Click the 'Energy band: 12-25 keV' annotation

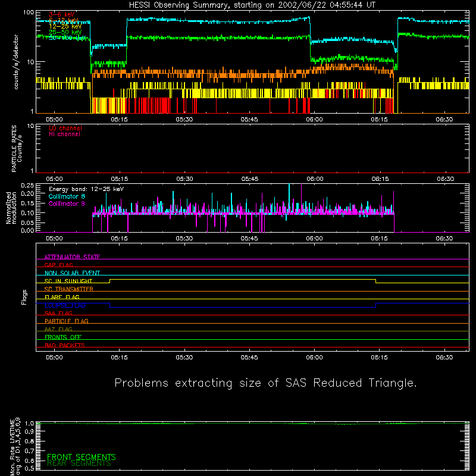tap(86, 189)
